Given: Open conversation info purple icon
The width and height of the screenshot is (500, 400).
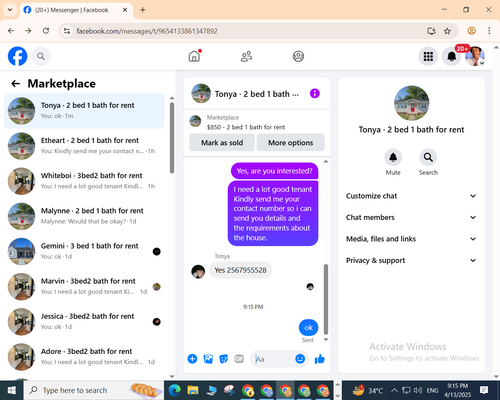Looking at the screenshot, I should click(315, 93).
